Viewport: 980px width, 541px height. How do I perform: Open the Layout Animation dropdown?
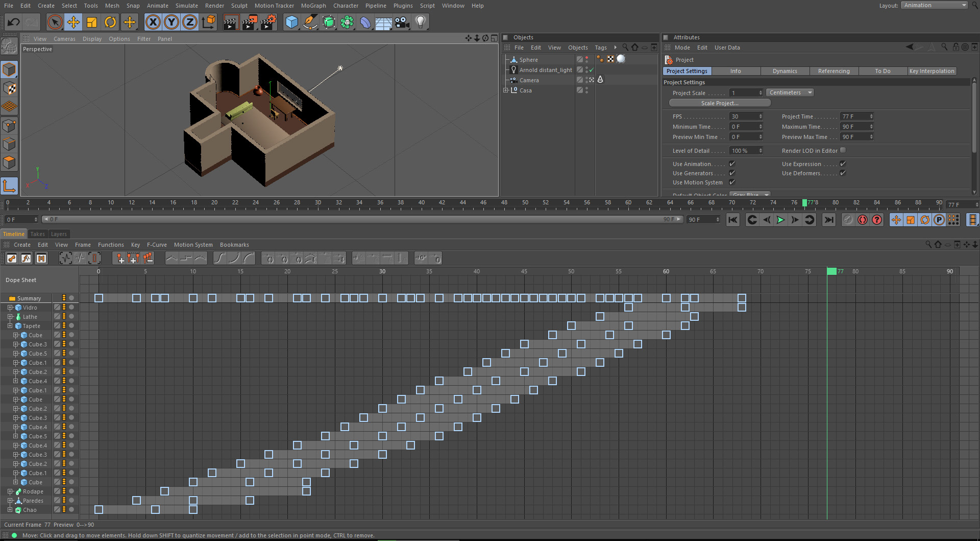[x=934, y=5]
